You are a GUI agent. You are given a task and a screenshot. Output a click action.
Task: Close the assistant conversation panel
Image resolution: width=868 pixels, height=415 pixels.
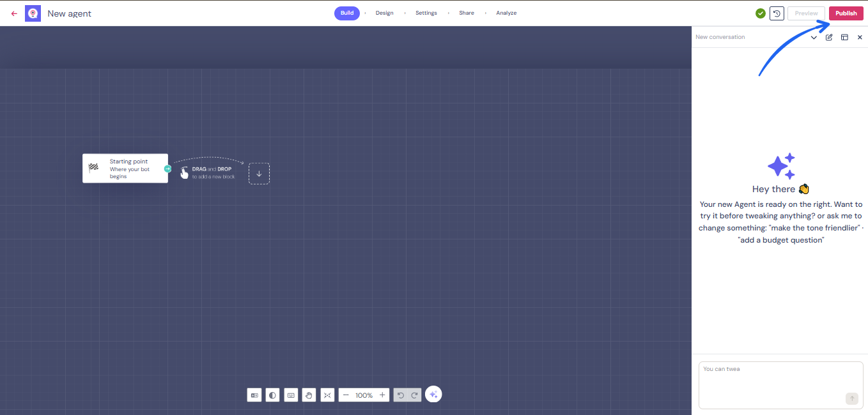[860, 37]
